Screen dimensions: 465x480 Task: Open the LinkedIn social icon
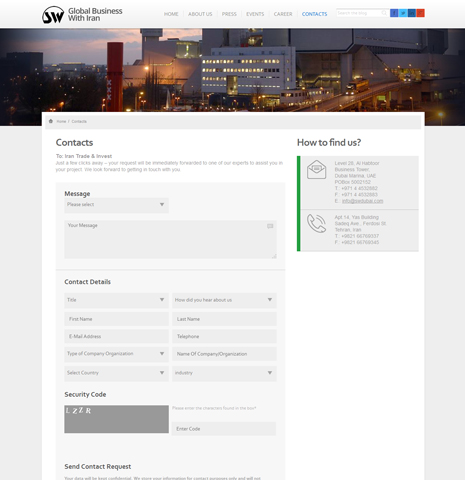click(412, 13)
